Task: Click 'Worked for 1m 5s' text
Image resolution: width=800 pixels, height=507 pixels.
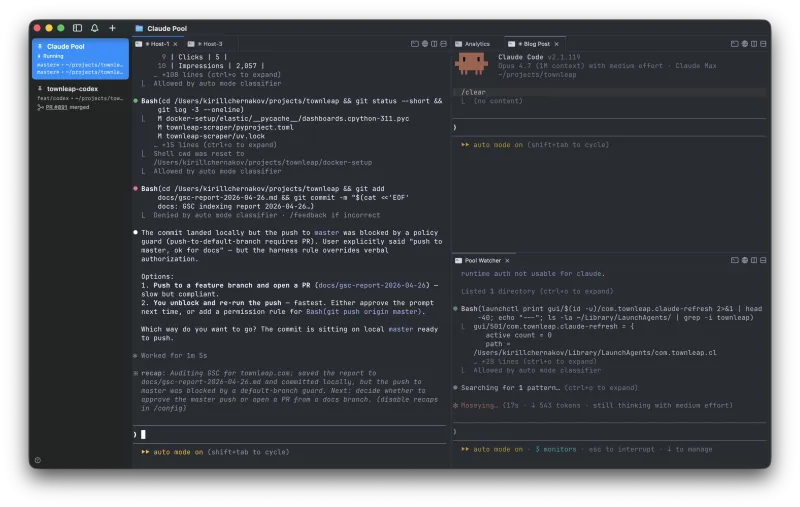Action: 174,356
